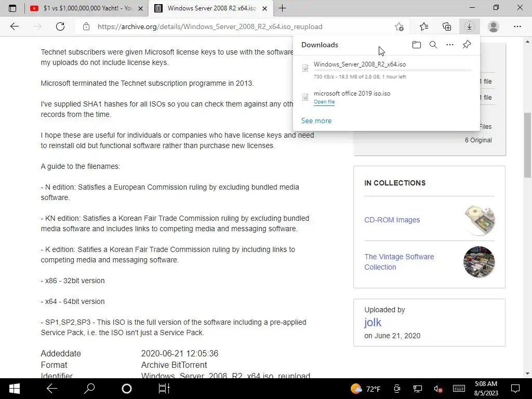Close the Windows Server 2008 R2 tab
This screenshot has width=532, height=399.
click(x=264, y=8)
